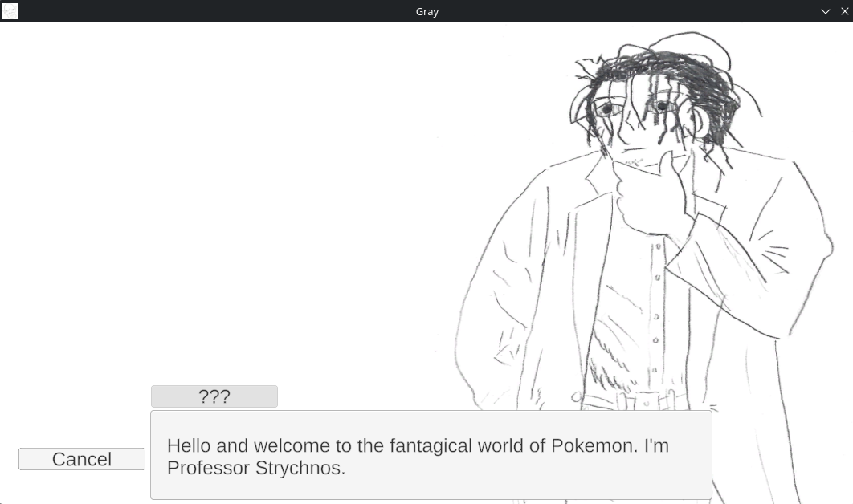Click the ??? speaker name label
853x504 pixels.
214,396
